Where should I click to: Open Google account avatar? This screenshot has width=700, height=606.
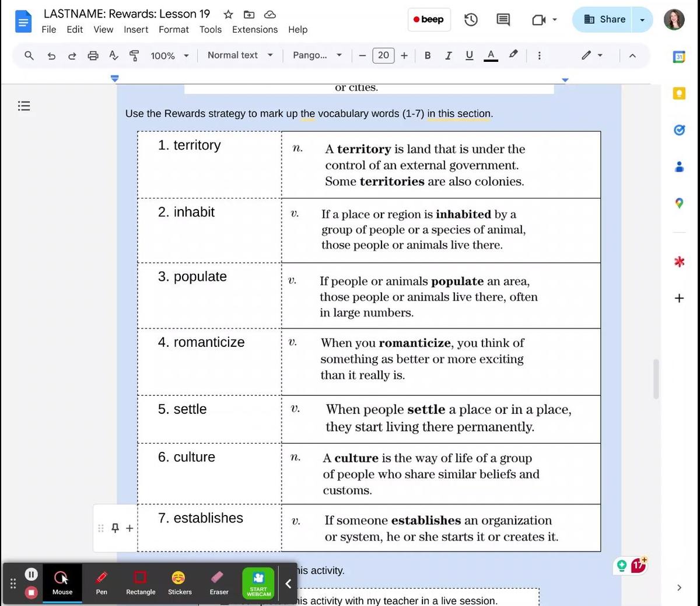(x=674, y=20)
